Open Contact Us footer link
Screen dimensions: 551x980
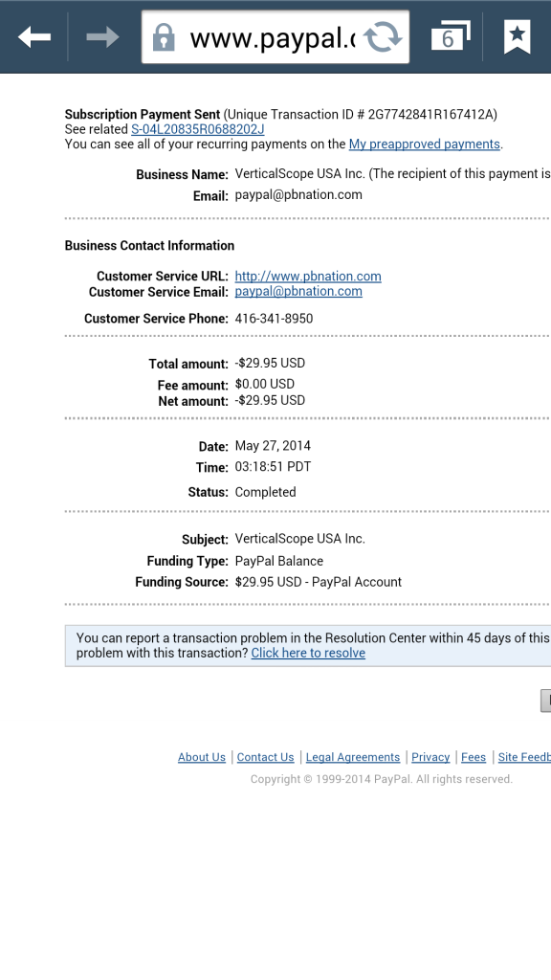click(266, 757)
